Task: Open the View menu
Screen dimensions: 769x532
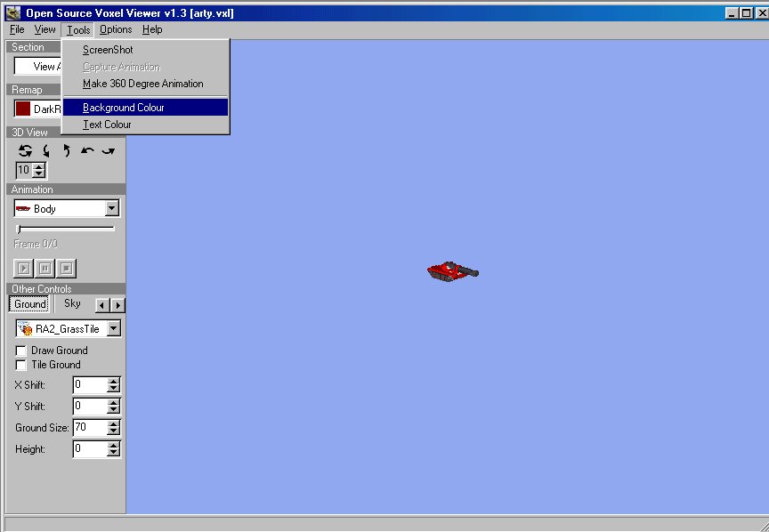Action: [45, 29]
